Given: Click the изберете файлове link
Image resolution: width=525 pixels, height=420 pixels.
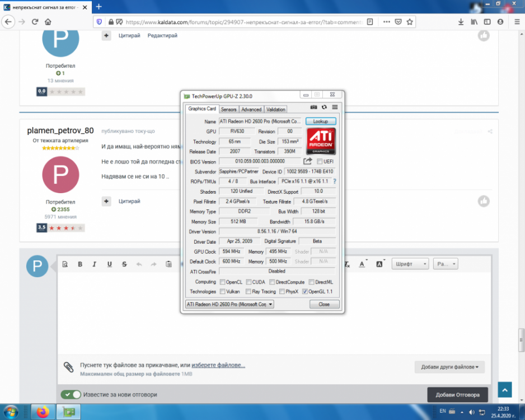Looking at the screenshot, I should click(218, 365).
